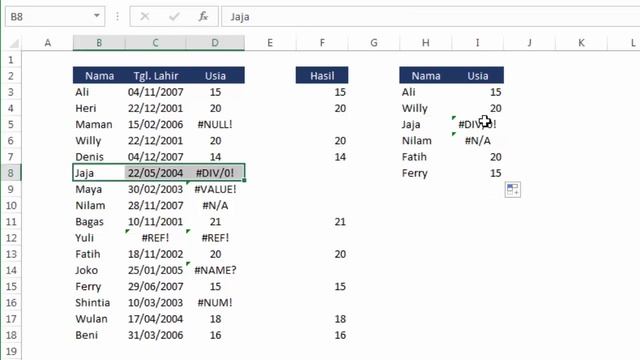Select the #NAME? error cell
640x360 pixels.
click(x=215, y=270)
